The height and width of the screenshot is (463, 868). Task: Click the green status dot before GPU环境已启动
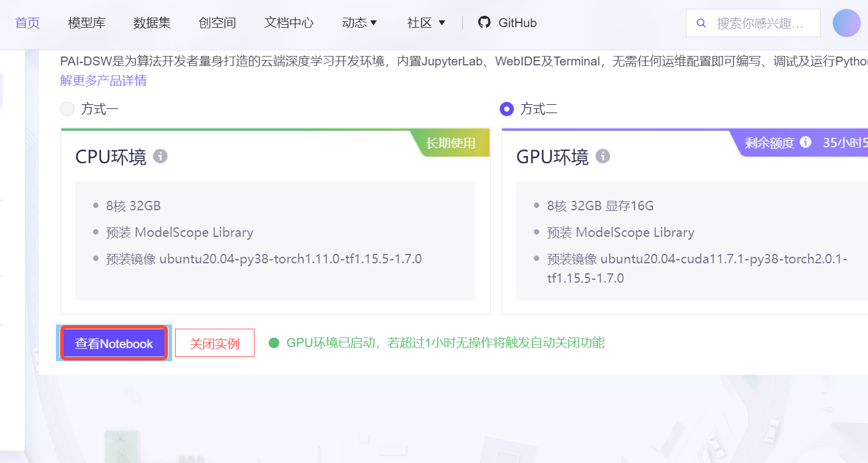pyautogui.click(x=274, y=343)
